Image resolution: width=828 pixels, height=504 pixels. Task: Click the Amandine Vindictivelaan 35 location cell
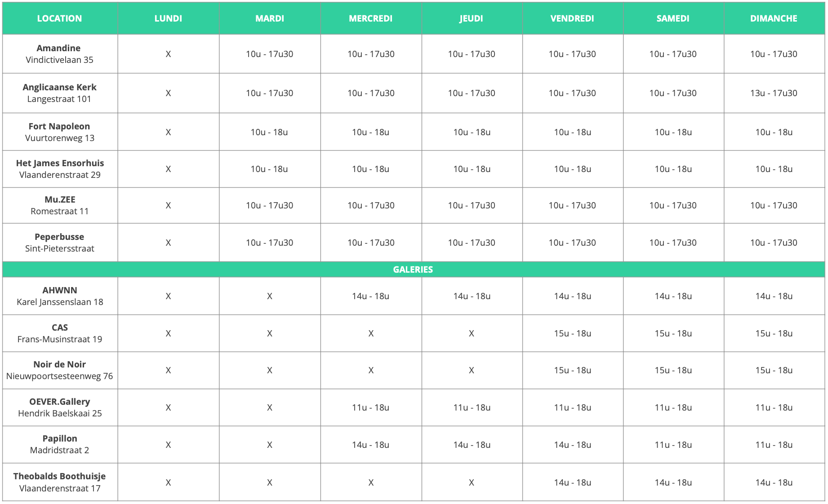point(60,54)
